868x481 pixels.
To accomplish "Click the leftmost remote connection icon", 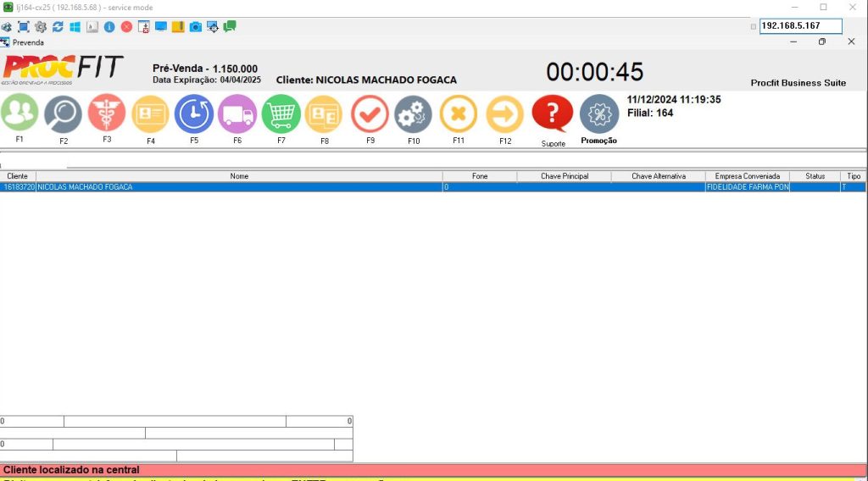I will coord(6,26).
